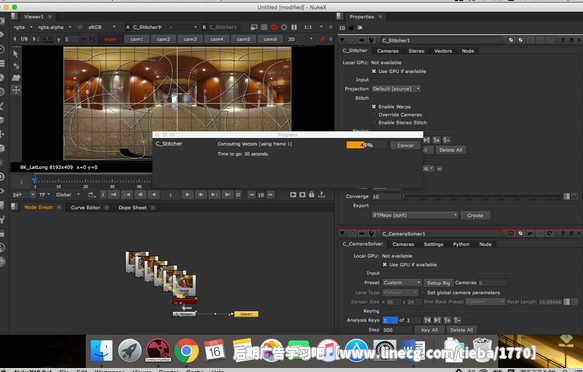583x372 pixels.
Task: Toggle the red proxy/ROI icon in viewer bar
Action: 274,27
